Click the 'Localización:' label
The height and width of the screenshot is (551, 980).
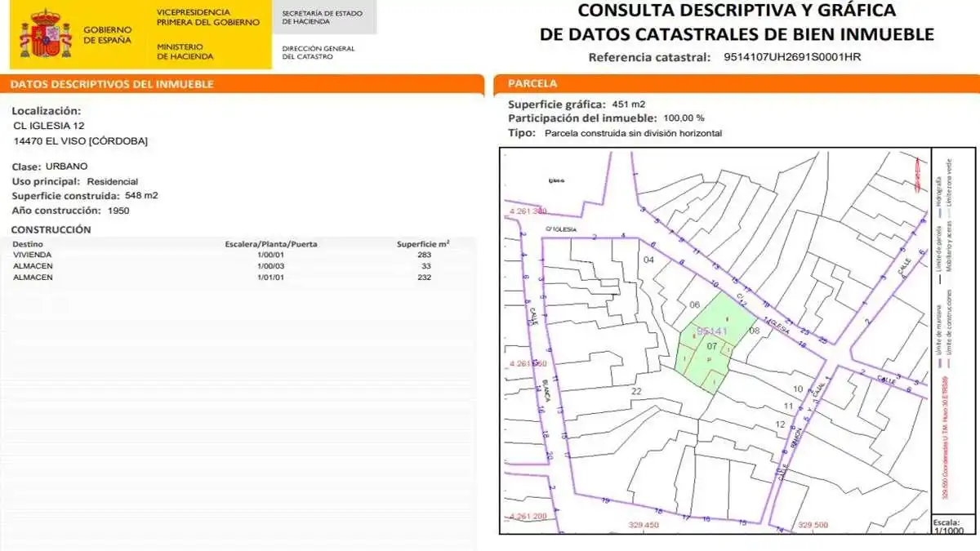pos(47,110)
